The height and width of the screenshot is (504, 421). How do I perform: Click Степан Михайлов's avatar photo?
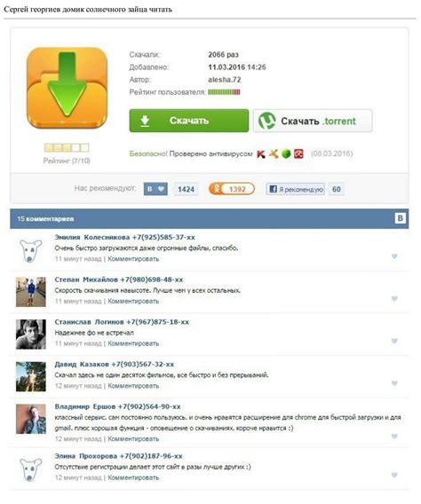click(31, 292)
